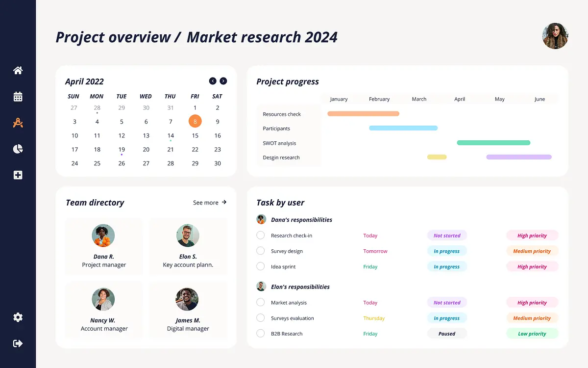Click the highlighted Team member icon

click(x=18, y=123)
